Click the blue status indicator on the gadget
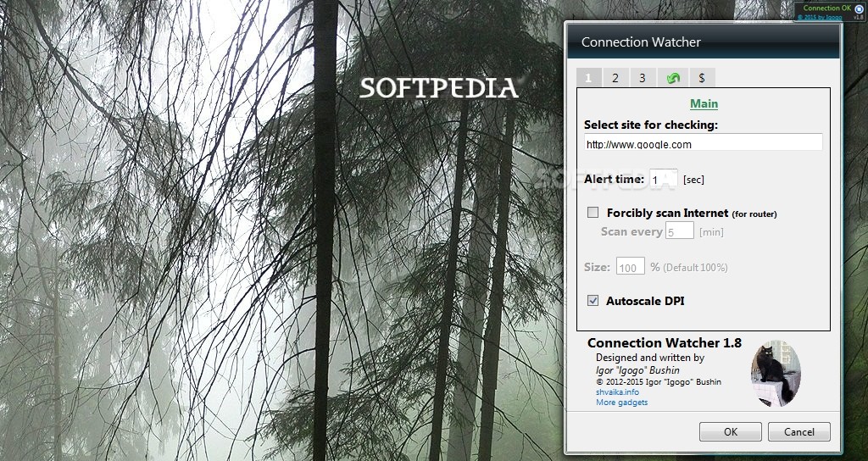This screenshot has height=461, width=868. [x=859, y=8]
